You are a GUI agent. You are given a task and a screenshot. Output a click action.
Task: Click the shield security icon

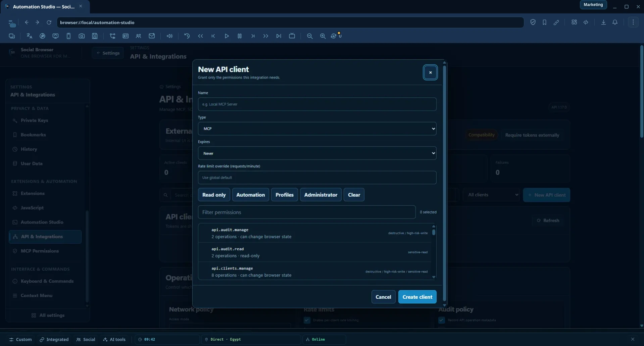click(533, 22)
